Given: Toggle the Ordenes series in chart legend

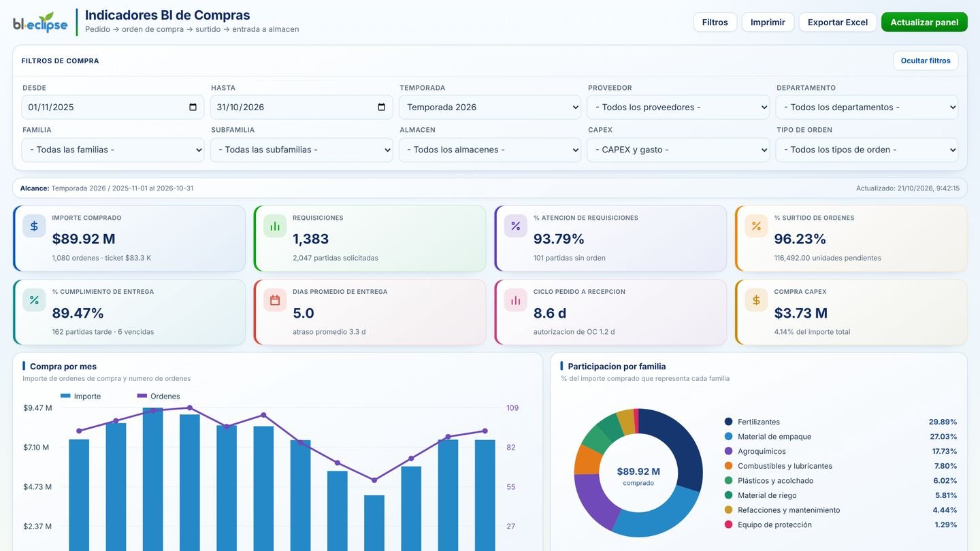Looking at the screenshot, I should click(x=159, y=396).
